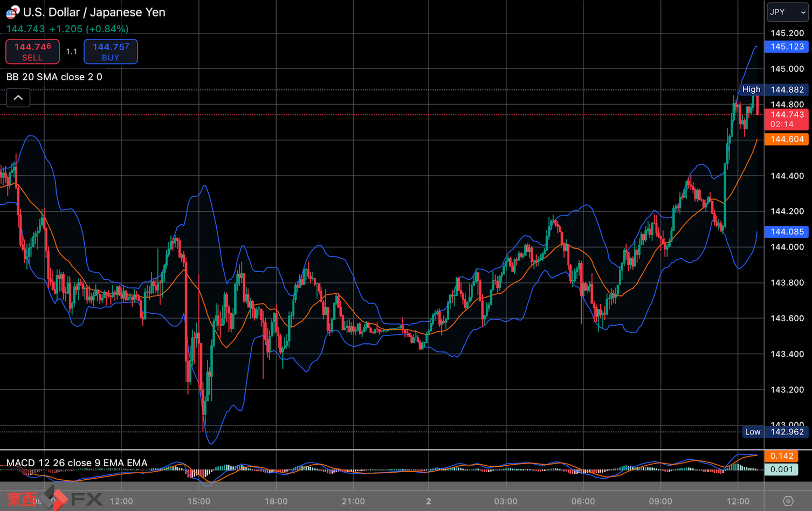Screen dimensions: 812x511
Task: Click the 143.800 price axis label
Action: tap(787, 282)
